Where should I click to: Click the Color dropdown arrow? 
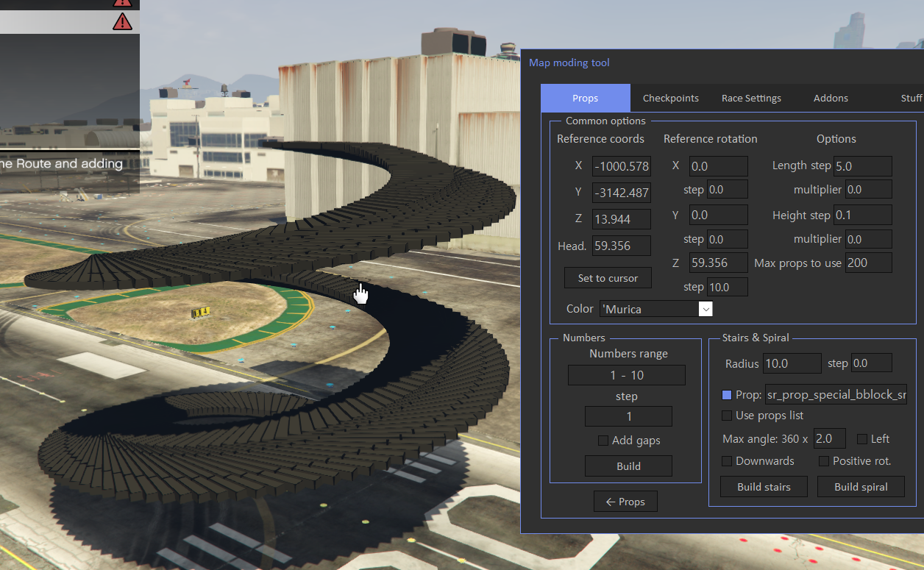[x=706, y=309]
